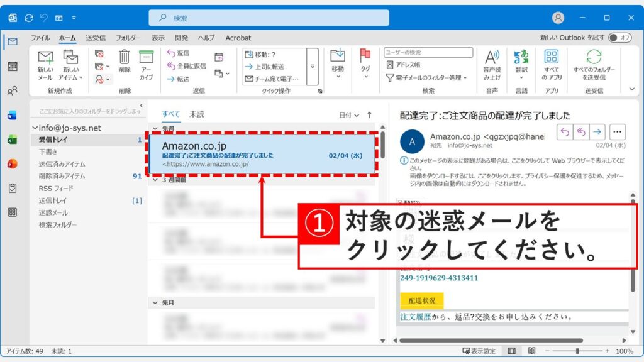This screenshot has height=362, width=644.
Task: Click the 削除 (Delete) icon in ribbon
Action: (x=123, y=60)
